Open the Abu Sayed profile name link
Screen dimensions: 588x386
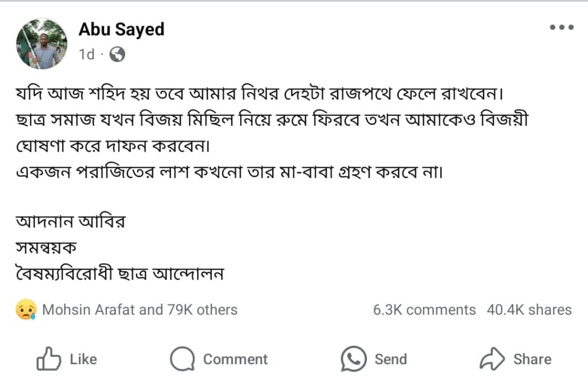tap(121, 29)
